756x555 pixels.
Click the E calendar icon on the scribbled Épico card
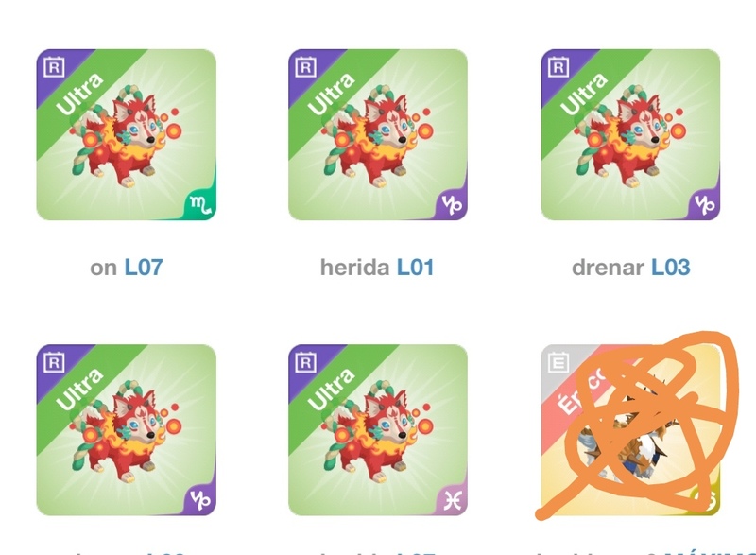coord(558,362)
